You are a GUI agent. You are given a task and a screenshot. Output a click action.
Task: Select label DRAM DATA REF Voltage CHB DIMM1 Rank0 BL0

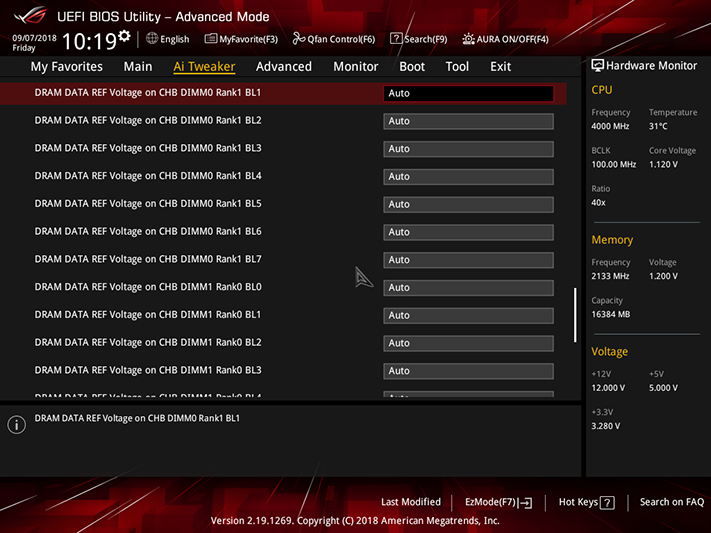tap(148, 287)
